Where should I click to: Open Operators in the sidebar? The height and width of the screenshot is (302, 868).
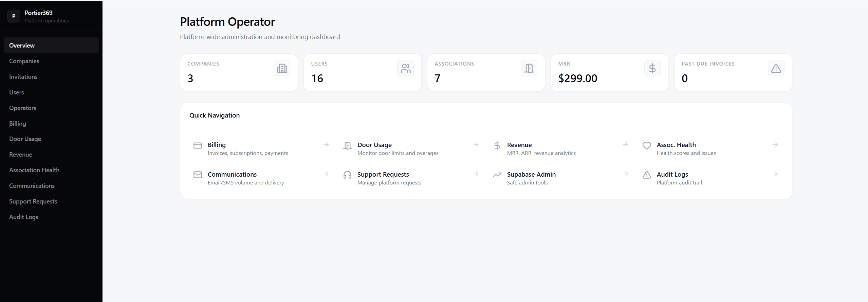51,108
